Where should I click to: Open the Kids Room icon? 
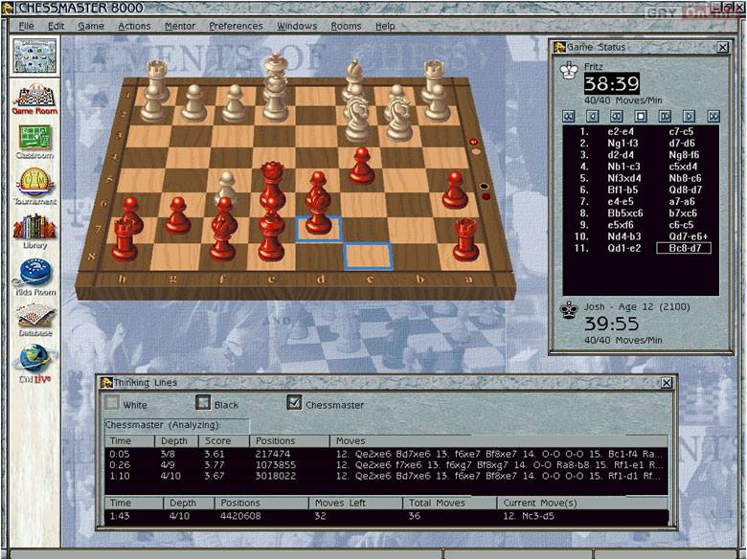35,277
